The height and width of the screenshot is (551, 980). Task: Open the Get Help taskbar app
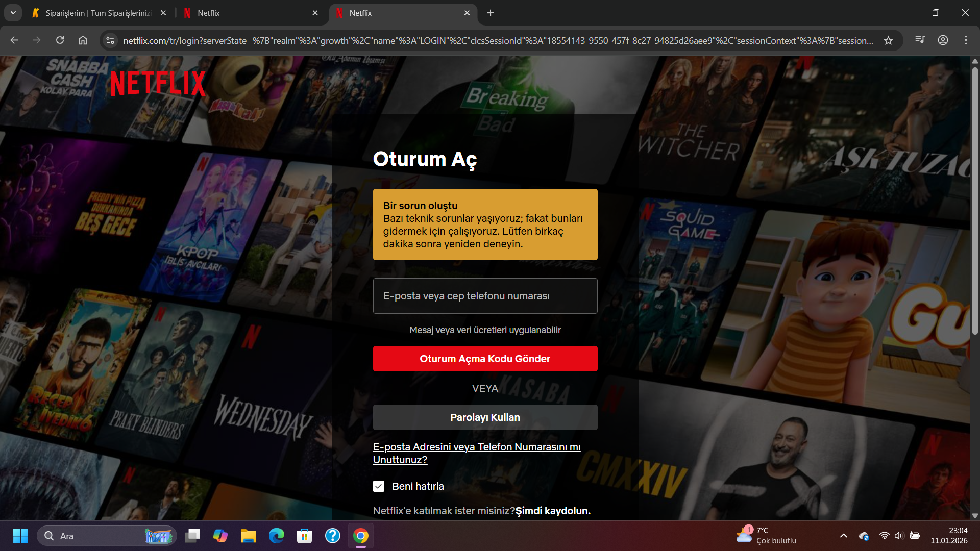[333, 536]
